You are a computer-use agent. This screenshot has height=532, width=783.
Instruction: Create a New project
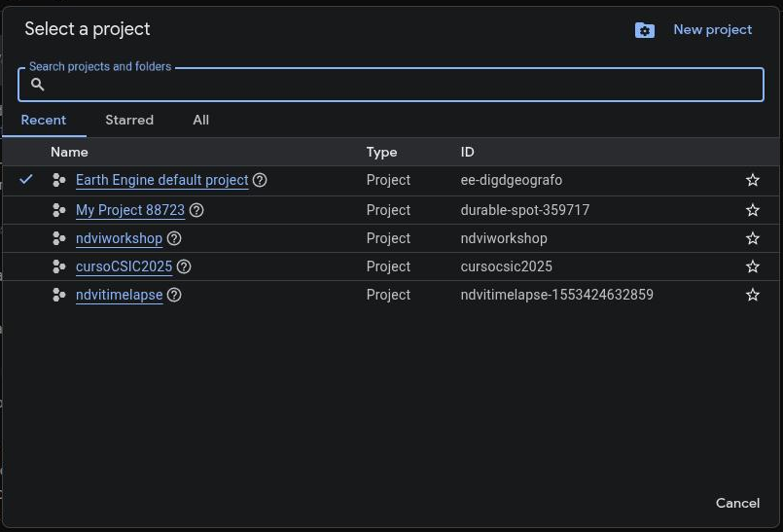click(712, 29)
